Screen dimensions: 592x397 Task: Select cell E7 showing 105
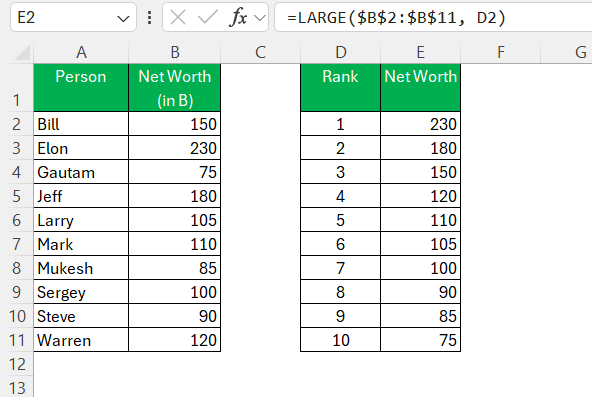[421, 244]
